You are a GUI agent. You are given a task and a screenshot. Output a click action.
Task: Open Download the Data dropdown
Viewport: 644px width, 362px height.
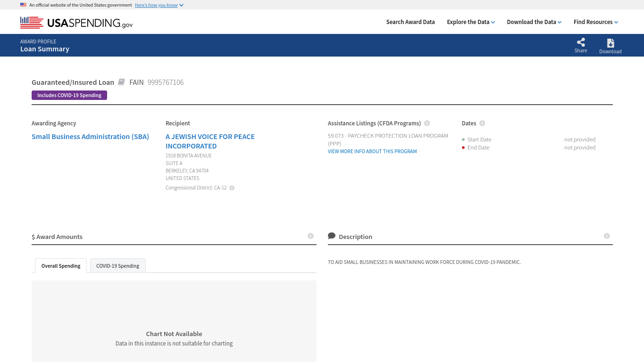[534, 22]
